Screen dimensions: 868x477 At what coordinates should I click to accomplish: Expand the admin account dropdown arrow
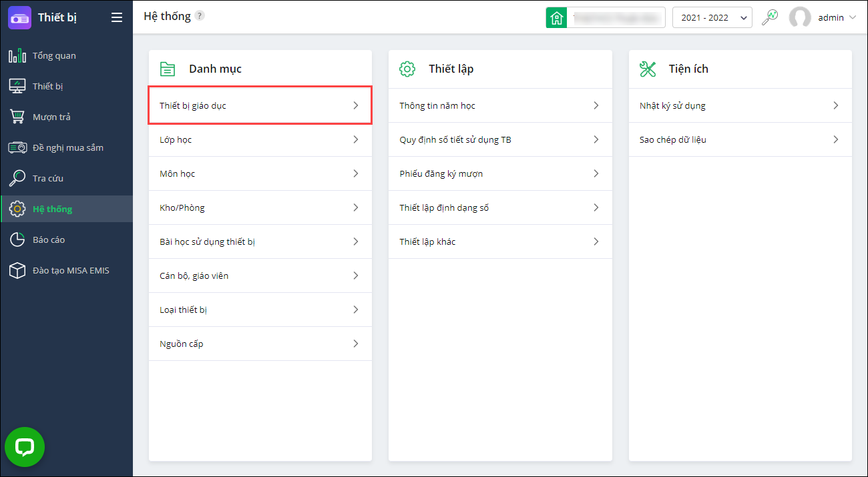(x=853, y=18)
